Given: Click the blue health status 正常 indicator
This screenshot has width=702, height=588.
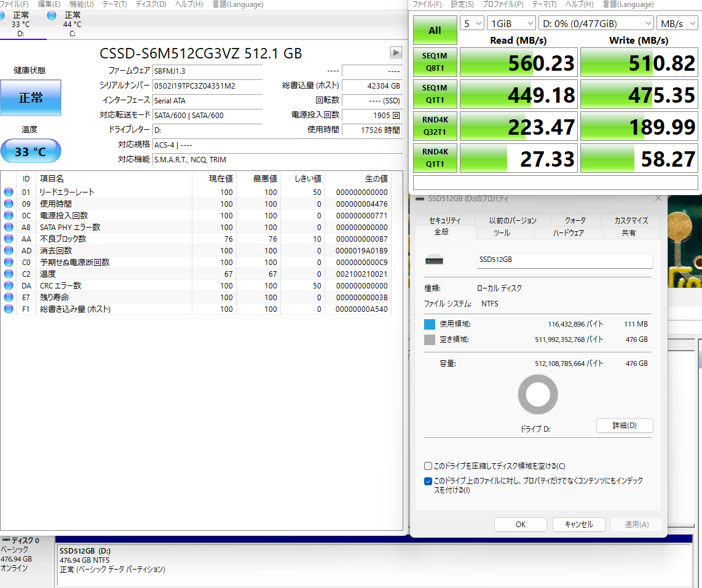Looking at the screenshot, I should (x=30, y=98).
